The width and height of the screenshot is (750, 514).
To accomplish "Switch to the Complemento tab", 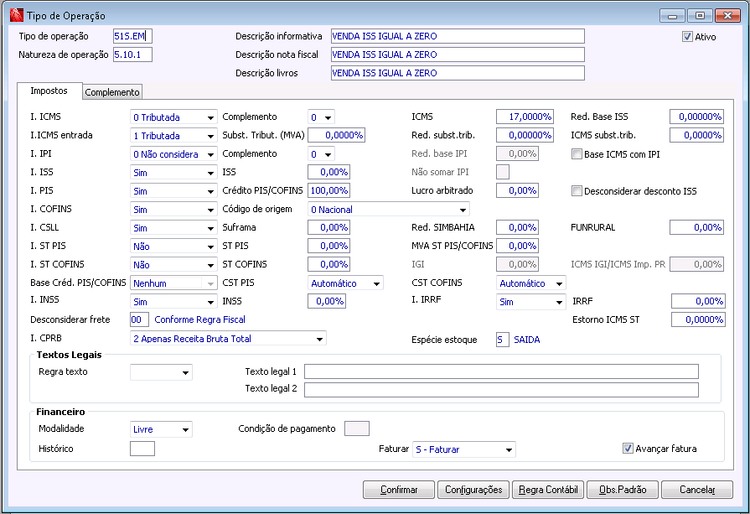I will pyautogui.click(x=112, y=92).
